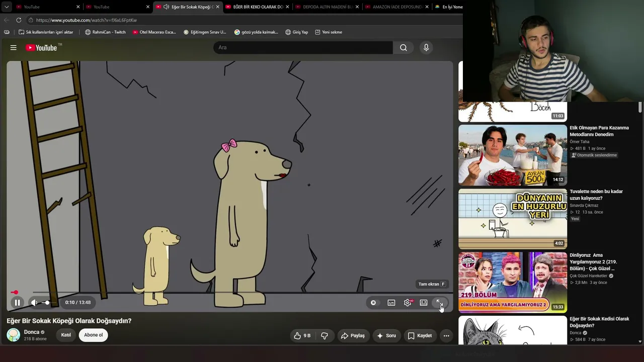The width and height of the screenshot is (644, 362).
Task: Switch to EĞER BİR KEKO OLARAK tab
Action: 257,7
